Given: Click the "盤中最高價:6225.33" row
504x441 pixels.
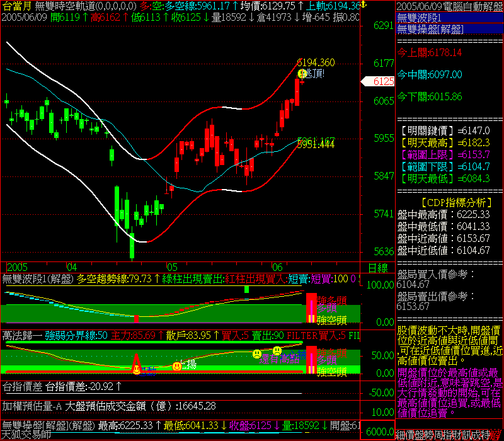Looking at the screenshot, I should (444, 214).
